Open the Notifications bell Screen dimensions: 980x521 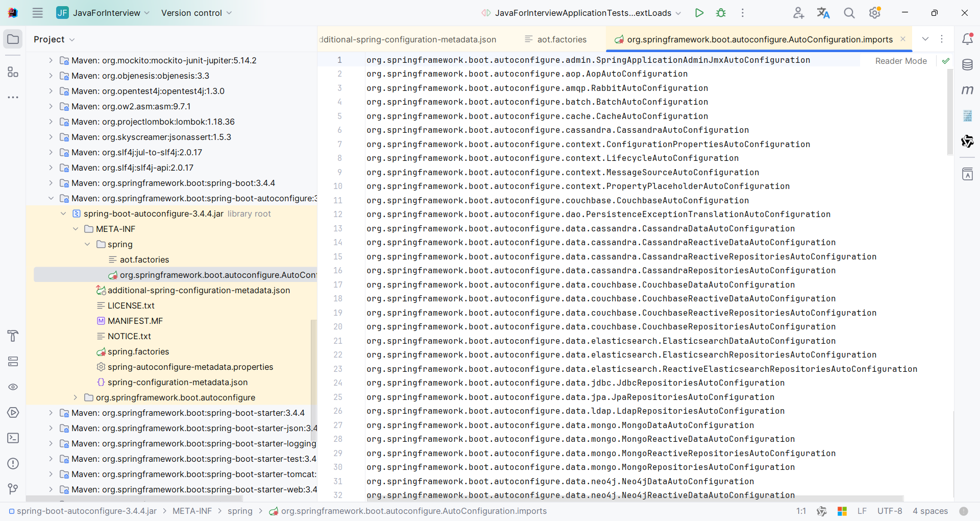(967, 39)
